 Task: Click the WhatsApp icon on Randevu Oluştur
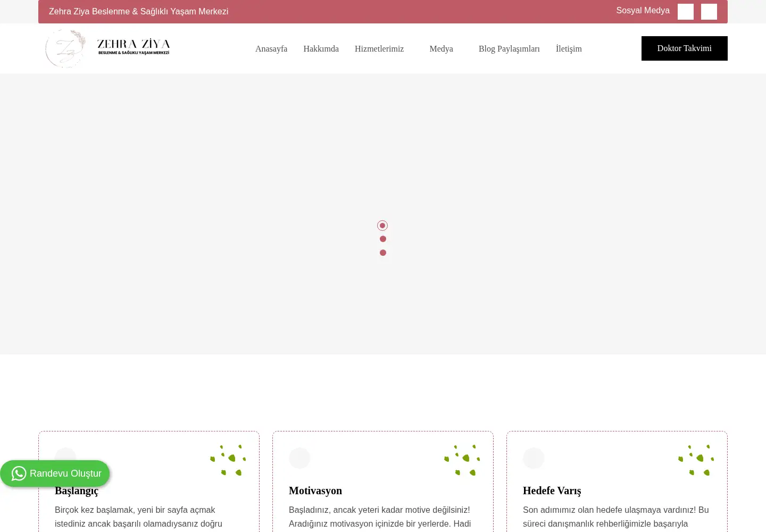pyautogui.click(x=19, y=473)
